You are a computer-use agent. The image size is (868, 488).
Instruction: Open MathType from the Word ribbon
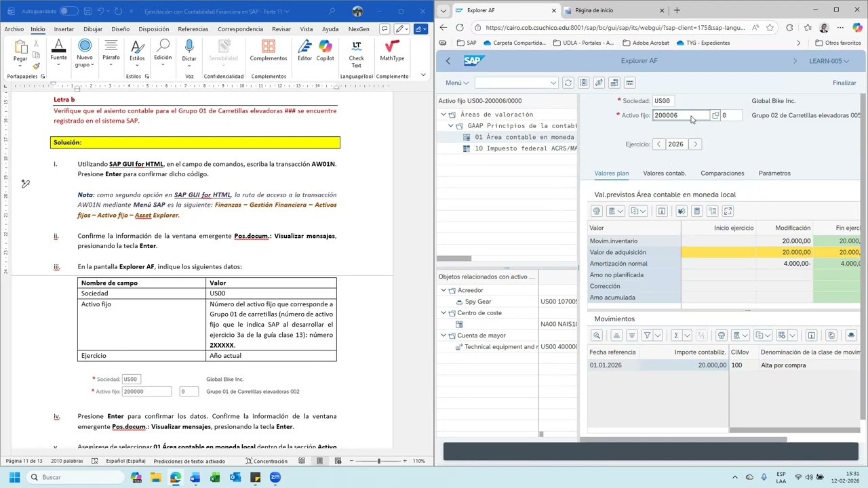click(392, 51)
